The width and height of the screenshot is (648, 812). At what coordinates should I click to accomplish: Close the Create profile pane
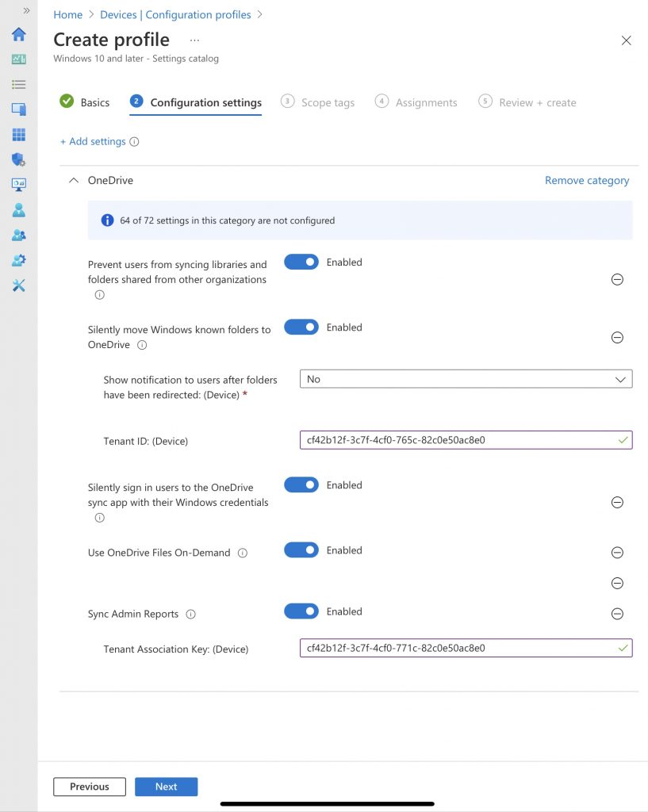click(627, 40)
